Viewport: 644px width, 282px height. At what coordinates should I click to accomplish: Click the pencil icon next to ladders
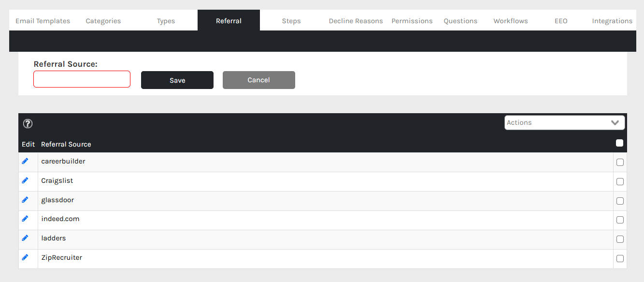(x=25, y=238)
